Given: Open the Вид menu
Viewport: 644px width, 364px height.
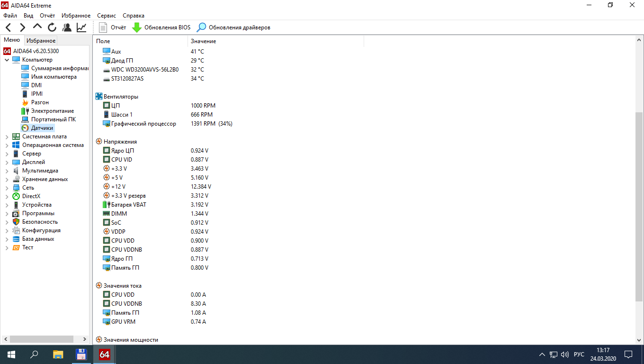Looking at the screenshot, I should (x=28, y=16).
